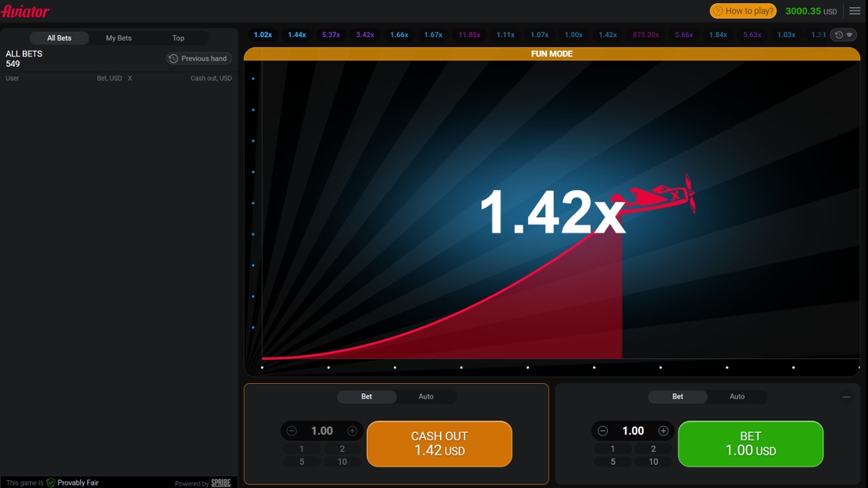Viewport: 868px width, 488px height.
Task: Switch to the Top tab
Action: coord(178,38)
